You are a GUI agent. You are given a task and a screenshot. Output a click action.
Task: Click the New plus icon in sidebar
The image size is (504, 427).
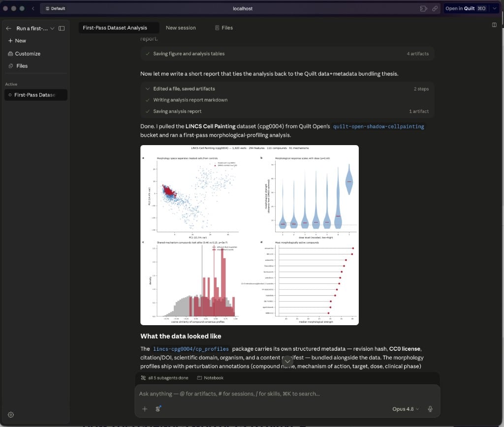(x=10, y=41)
